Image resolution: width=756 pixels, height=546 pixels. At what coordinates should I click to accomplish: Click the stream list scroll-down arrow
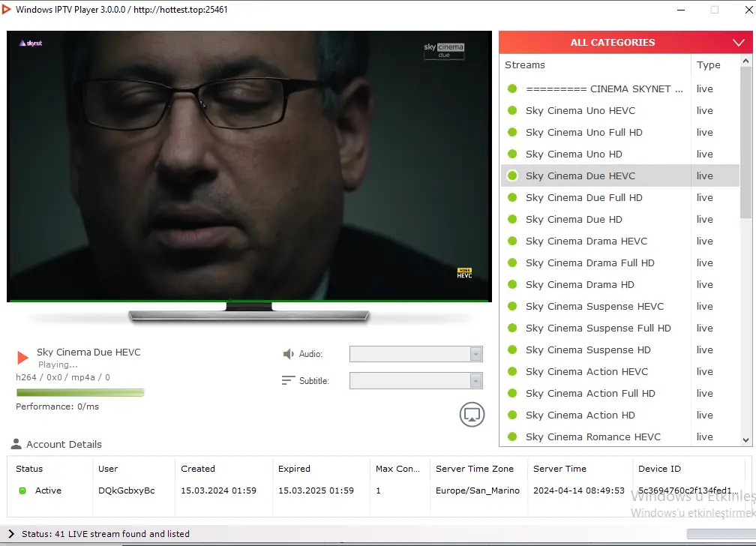745,440
